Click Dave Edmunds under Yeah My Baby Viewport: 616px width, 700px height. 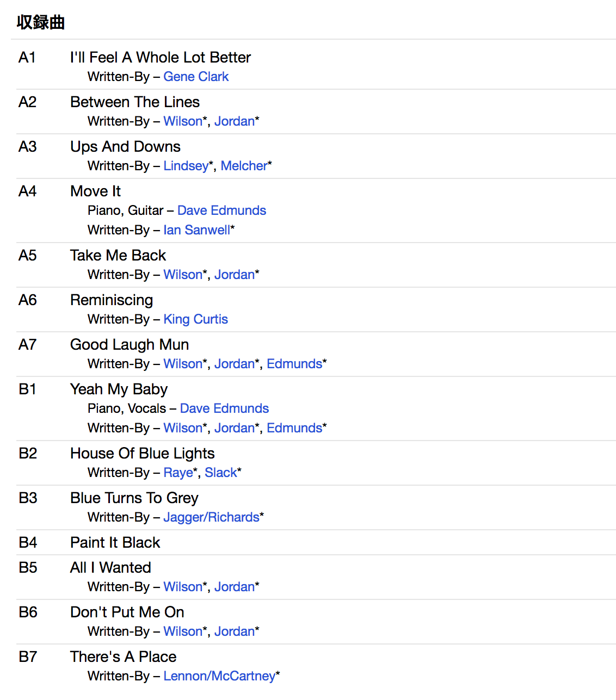pos(224,408)
